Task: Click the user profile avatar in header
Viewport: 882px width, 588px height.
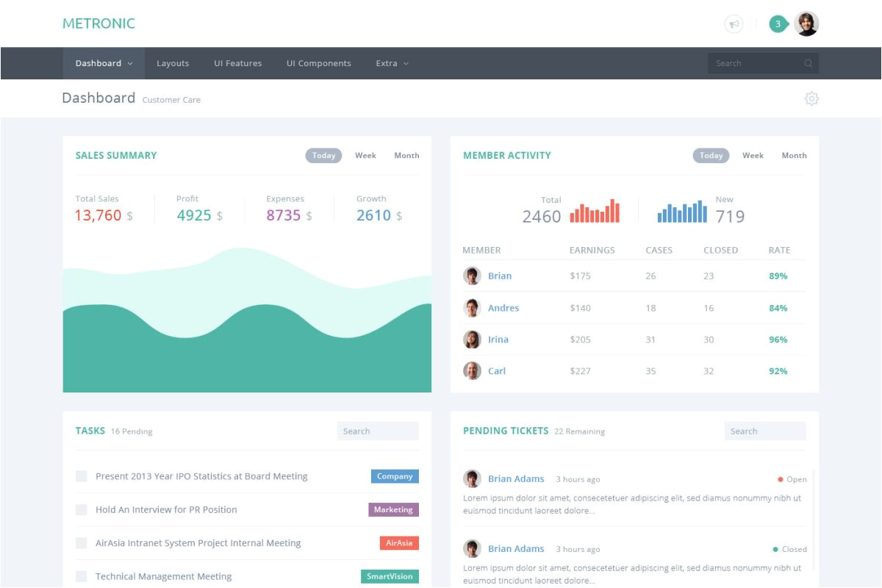Action: click(806, 24)
